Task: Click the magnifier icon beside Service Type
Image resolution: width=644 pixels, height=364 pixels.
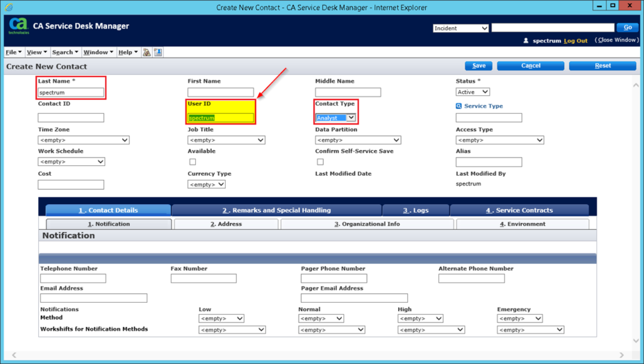Action: 458,106
